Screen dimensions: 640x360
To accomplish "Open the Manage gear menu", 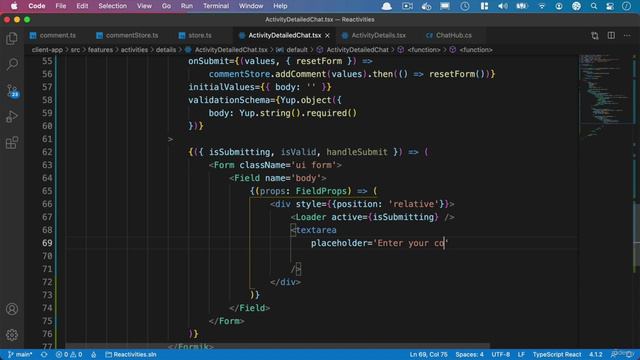I will pyautogui.click(x=12, y=335).
